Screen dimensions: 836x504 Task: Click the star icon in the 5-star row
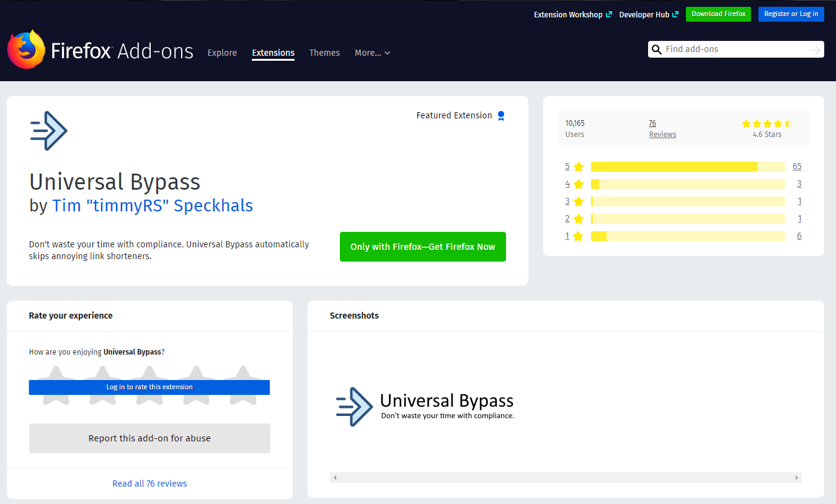(579, 167)
